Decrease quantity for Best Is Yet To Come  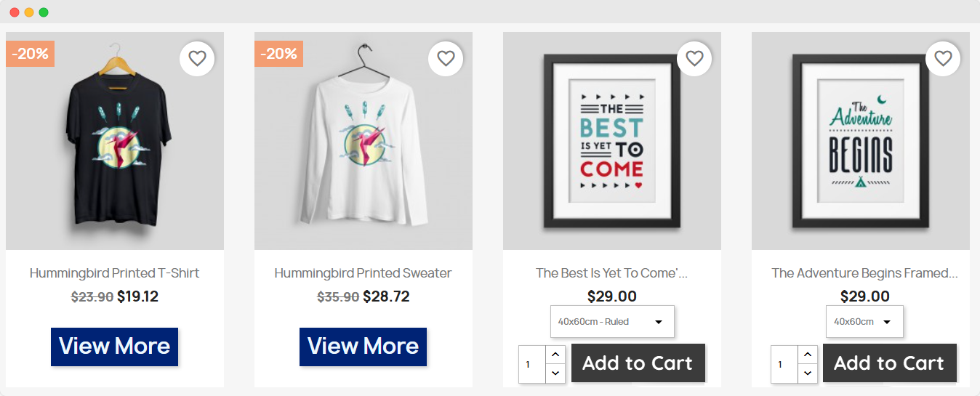click(x=555, y=373)
